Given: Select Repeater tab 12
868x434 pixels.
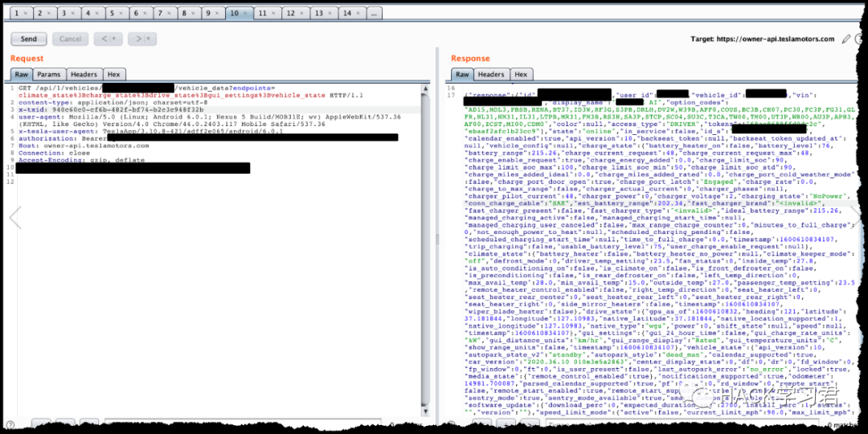Looking at the screenshot, I should click(291, 13).
